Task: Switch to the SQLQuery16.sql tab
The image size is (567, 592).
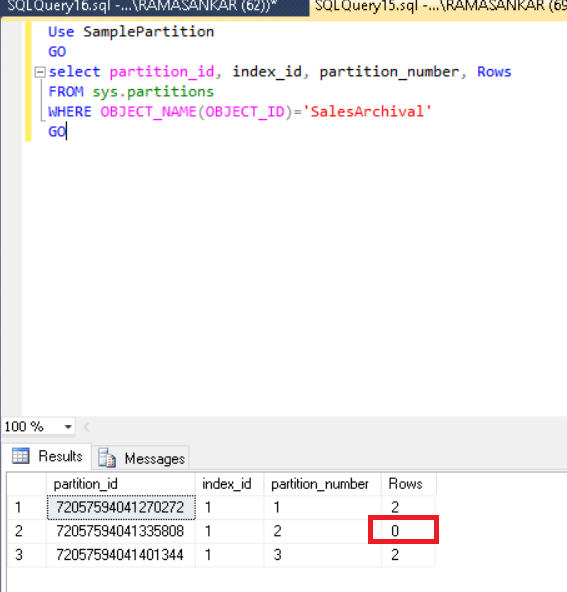Action: [x=154, y=7]
